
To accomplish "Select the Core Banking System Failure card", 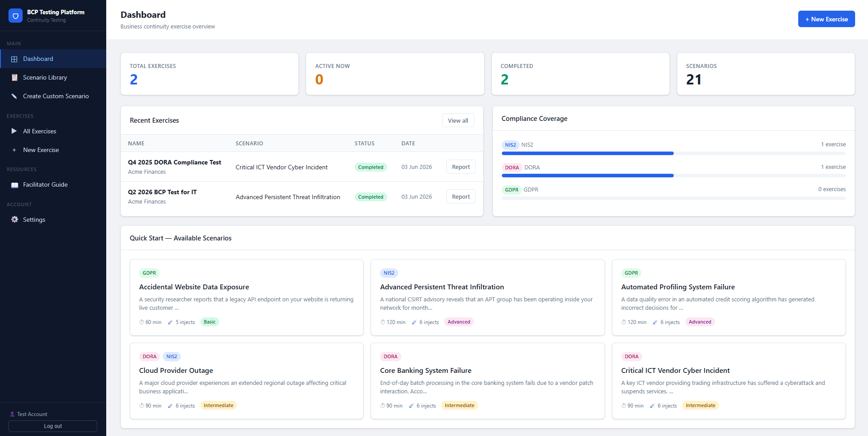I will (488, 381).
